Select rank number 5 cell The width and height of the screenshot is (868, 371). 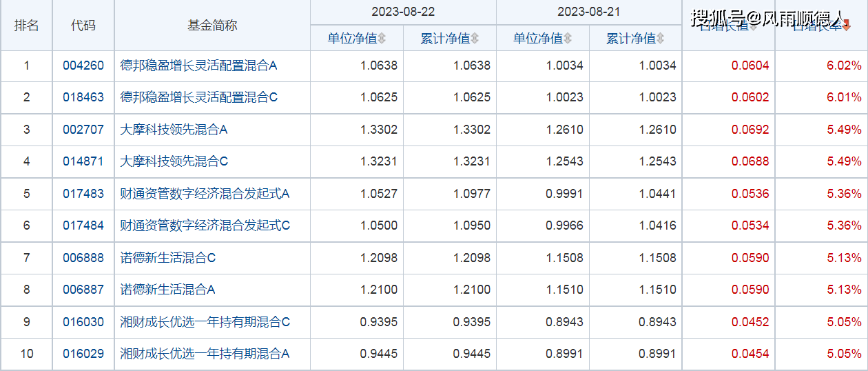(x=27, y=194)
